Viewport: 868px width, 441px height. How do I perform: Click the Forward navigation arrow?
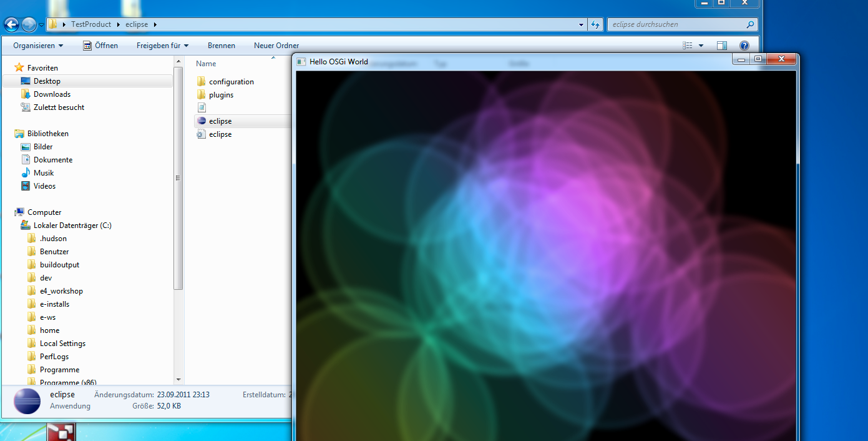click(x=29, y=25)
